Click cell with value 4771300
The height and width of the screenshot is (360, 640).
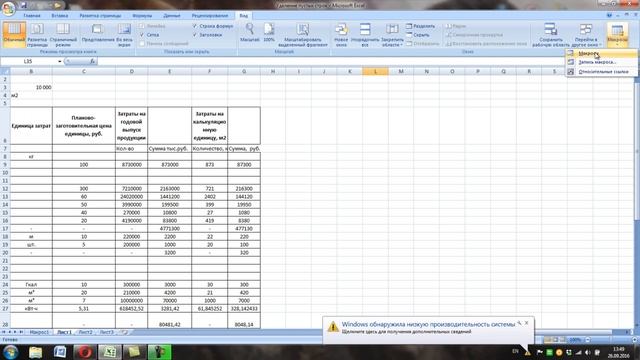click(x=169, y=229)
